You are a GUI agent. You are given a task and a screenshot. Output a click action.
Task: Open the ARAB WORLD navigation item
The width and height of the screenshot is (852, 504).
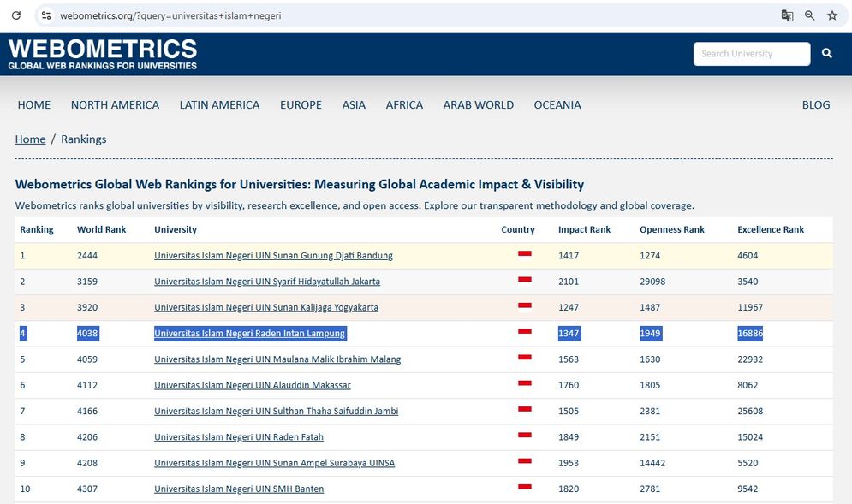pos(478,104)
